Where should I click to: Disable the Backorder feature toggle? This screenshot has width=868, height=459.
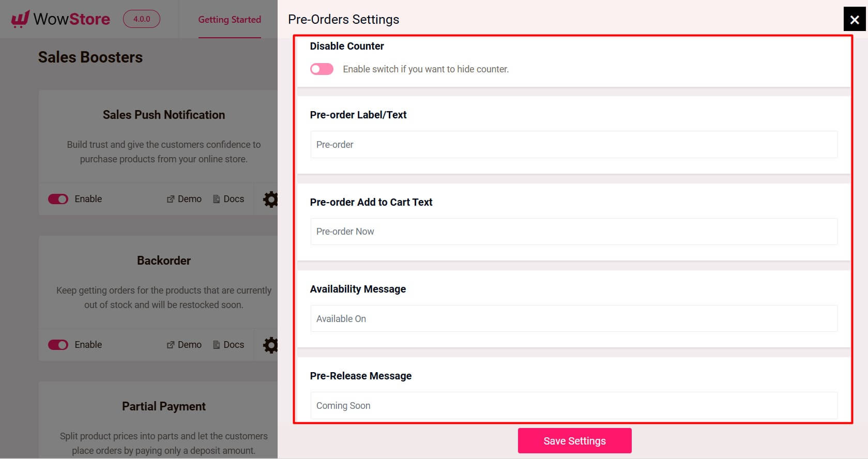(58, 344)
